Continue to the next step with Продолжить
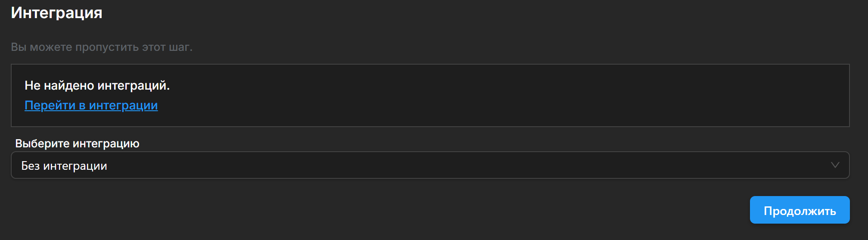 coord(800,210)
